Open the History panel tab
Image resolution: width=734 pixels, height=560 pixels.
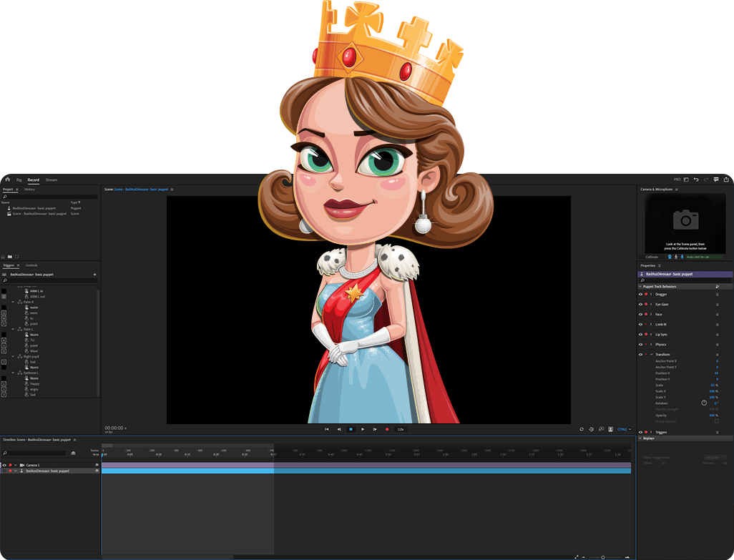coord(29,190)
